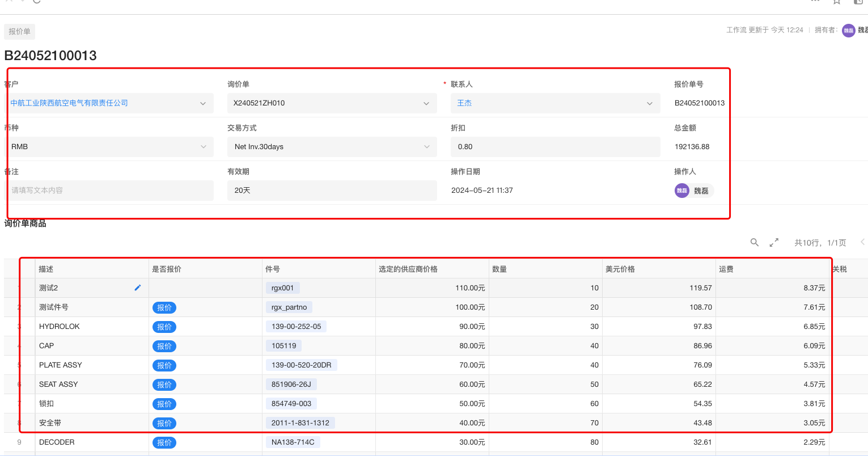Open the 交易方式 Net Inv.30days dropdown

(426, 147)
